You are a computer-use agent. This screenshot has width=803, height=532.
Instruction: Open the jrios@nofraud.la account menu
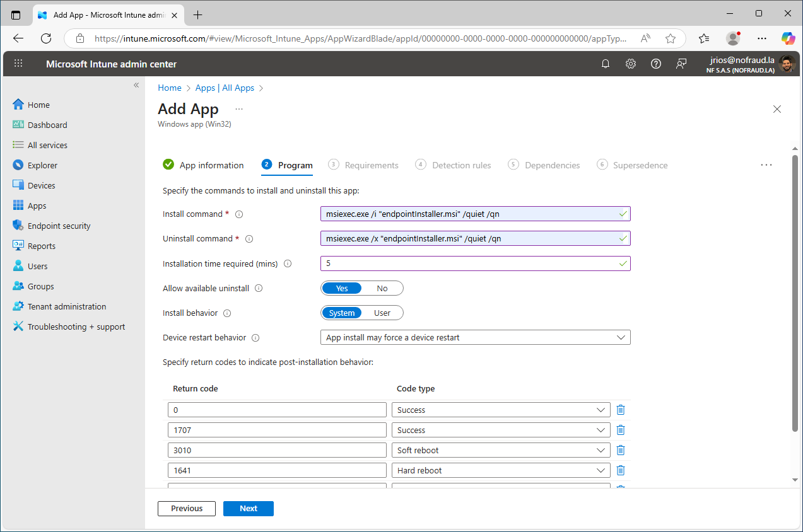pyautogui.click(x=749, y=64)
